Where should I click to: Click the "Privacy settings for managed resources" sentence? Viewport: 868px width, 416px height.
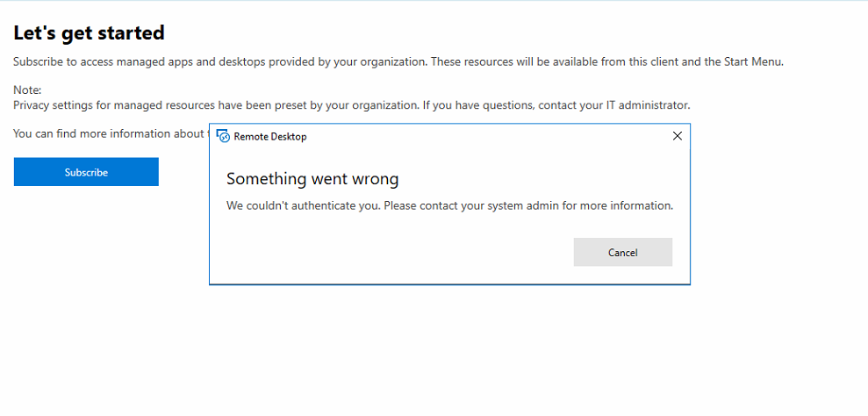[215, 105]
